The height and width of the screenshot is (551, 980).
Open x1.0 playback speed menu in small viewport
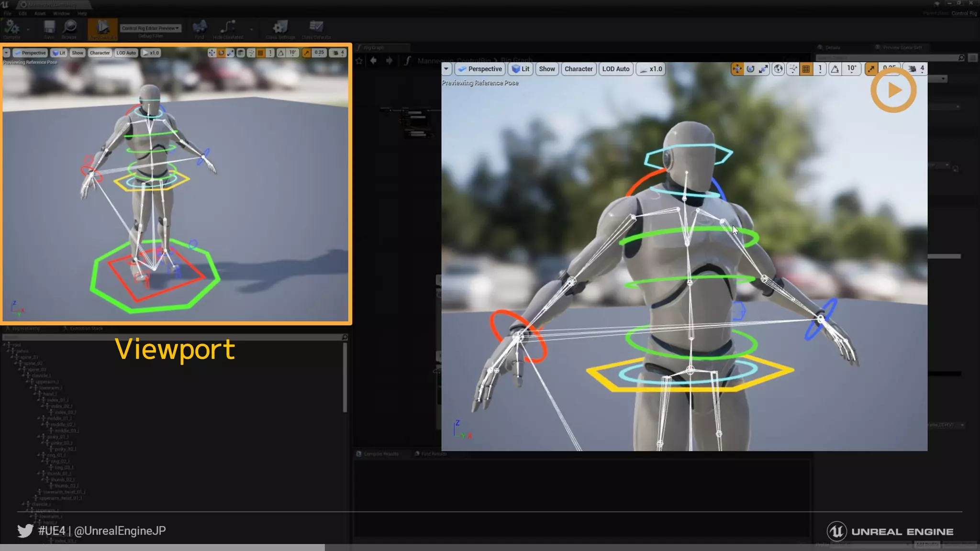click(151, 53)
